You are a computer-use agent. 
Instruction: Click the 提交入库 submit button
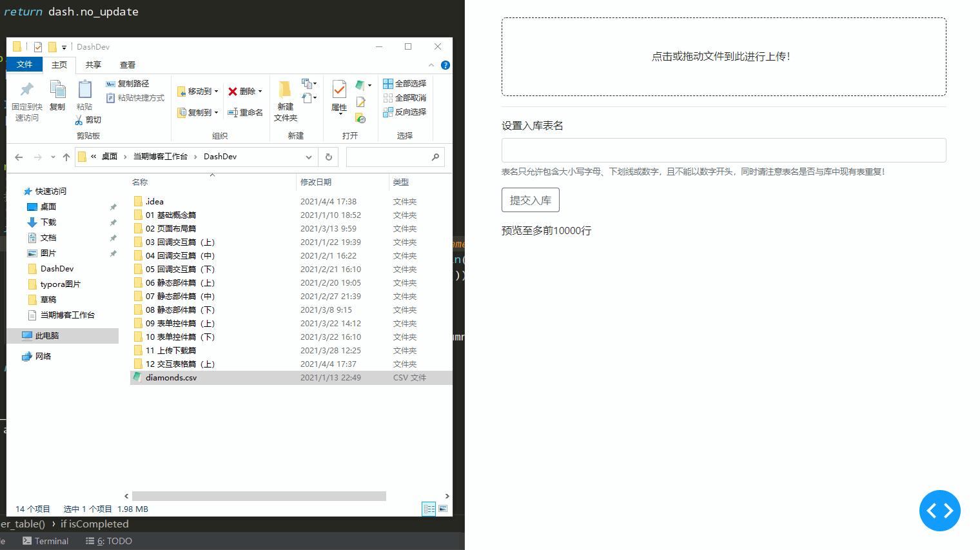tap(531, 200)
